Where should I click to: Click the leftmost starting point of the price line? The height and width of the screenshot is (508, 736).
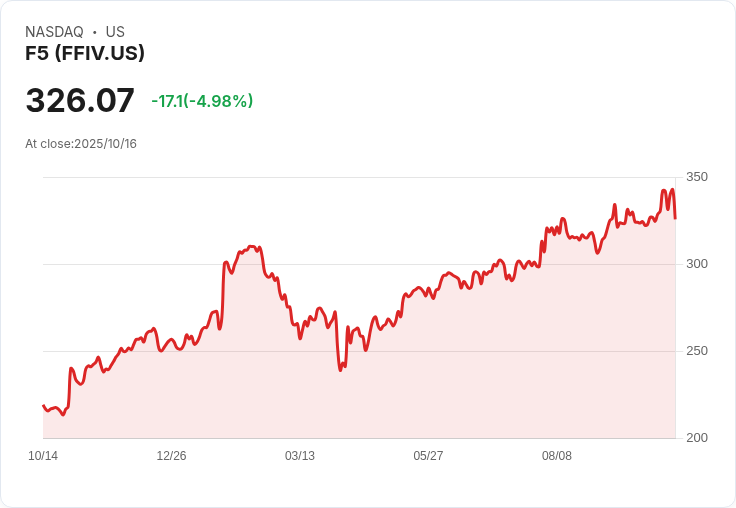coord(43,405)
